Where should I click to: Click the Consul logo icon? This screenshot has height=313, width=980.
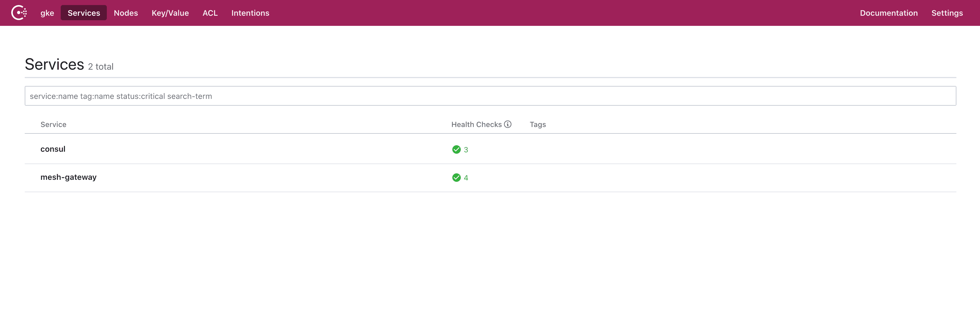[19, 13]
